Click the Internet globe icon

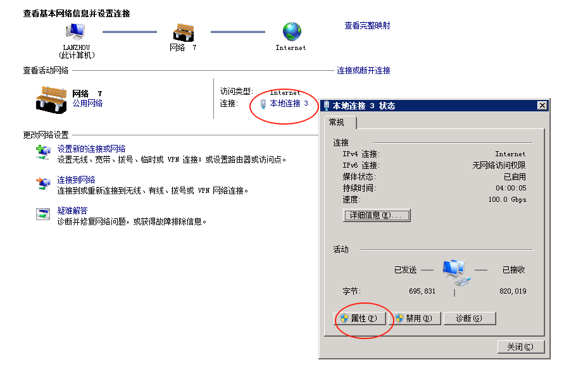pyautogui.click(x=291, y=32)
